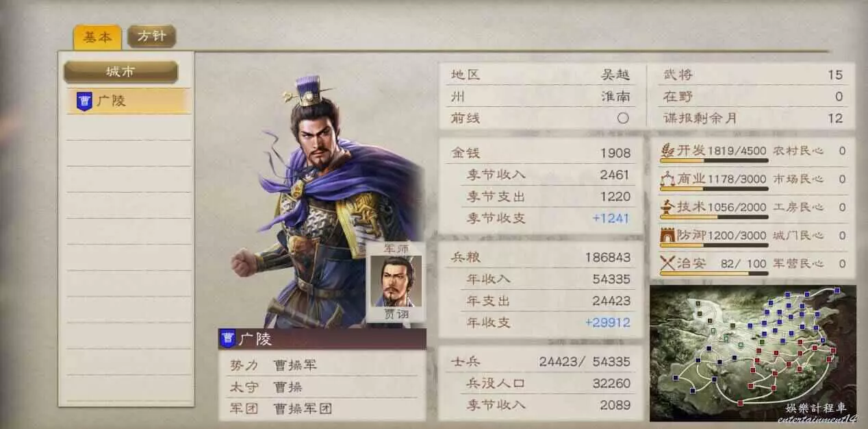Click the 技术 technology icon
Screen dimensions: 868x429
(x=668, y=207)
